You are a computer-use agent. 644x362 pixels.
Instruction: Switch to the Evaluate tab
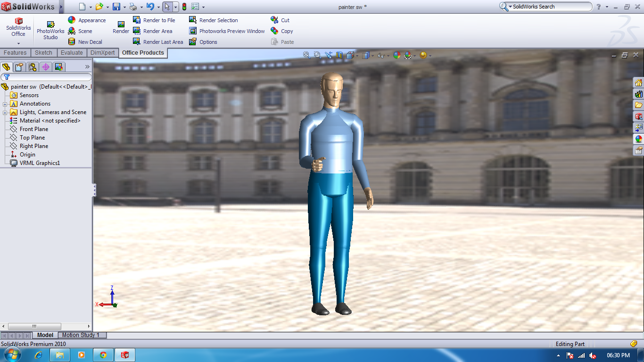coord(72,53)
